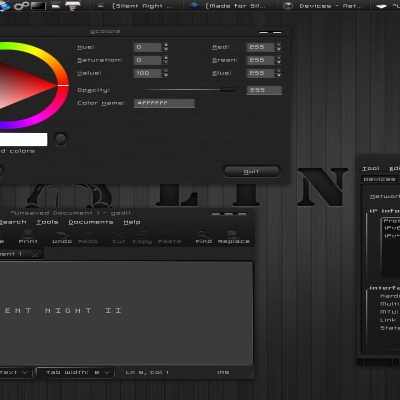The height and width of the screenshot is (400, 400).
Task: Click the Cut icon in gedit toolbar
Action: click(x=119, y=234)
